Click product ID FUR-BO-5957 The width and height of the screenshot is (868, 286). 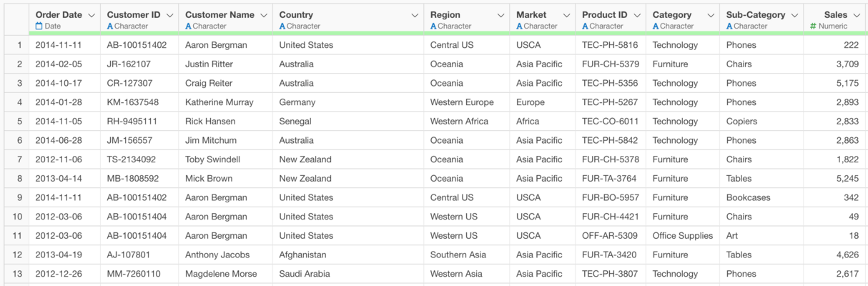click(x=611, y=197)
